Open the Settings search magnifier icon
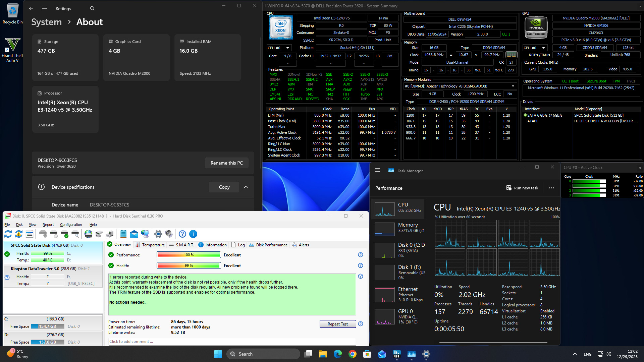Screen dimensions: 644x362 click(x=92, y=9)
